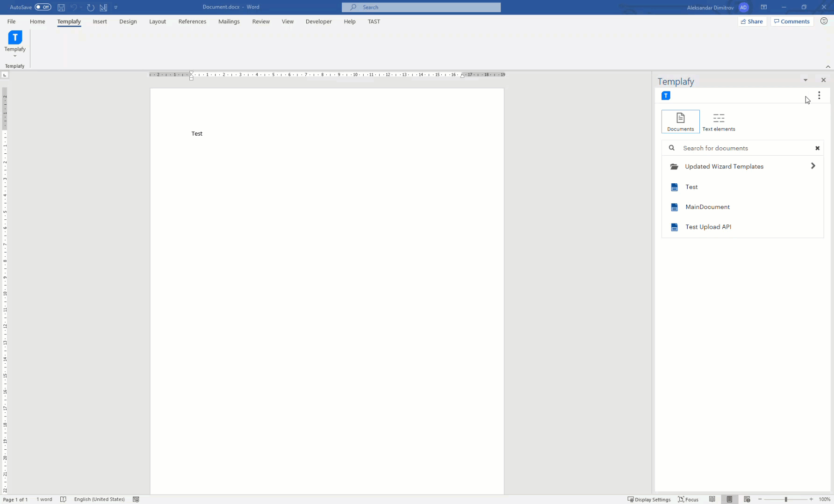The height and width of the screenshot is (504, 834).
Task: Open Templafy pane options dropdown arrow
Action: point(805,80)
